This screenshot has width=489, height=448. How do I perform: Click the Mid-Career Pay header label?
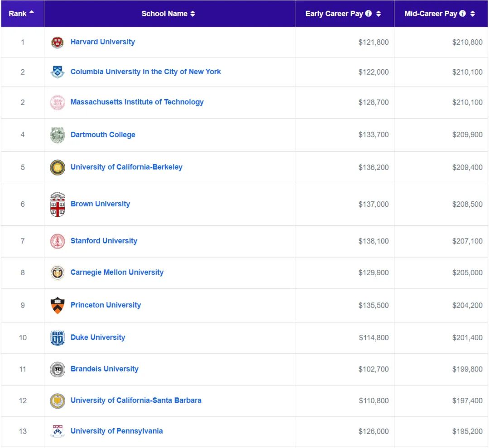pos(431,14)
